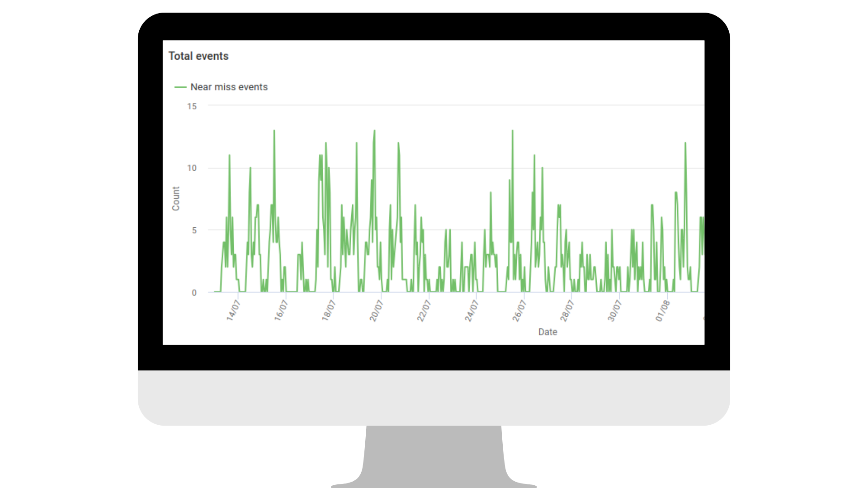Select the 18/07 date tick label
Image resolution: width=868 pixels, height=488 pixels.
click(330, 308)
